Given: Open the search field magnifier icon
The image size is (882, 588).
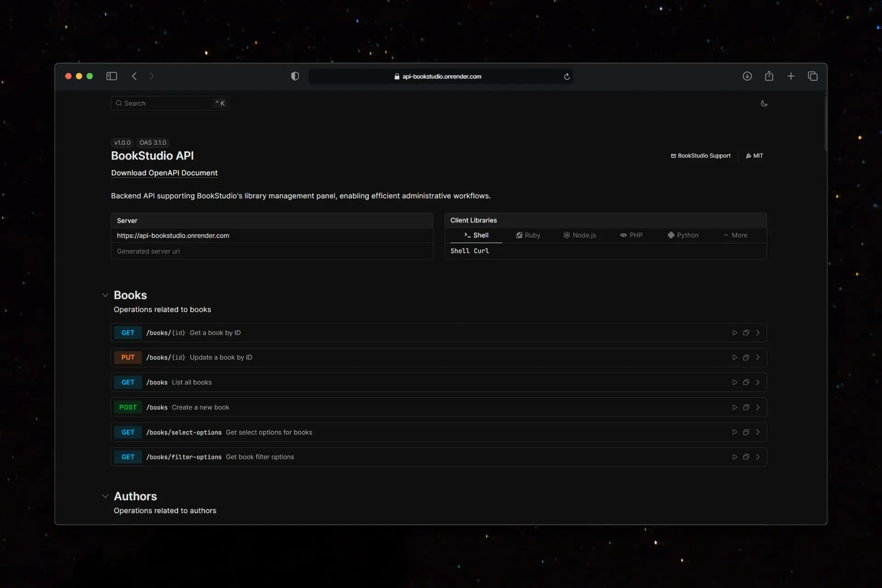Looking at the screenshot, I should tap(119, 103).
